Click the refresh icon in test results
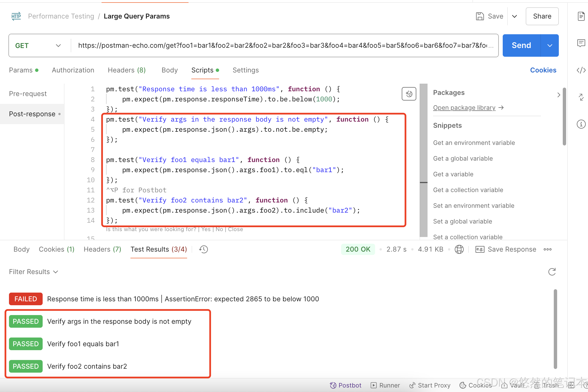588x392 pixels. pyautogui.click(x=552, y=272)
